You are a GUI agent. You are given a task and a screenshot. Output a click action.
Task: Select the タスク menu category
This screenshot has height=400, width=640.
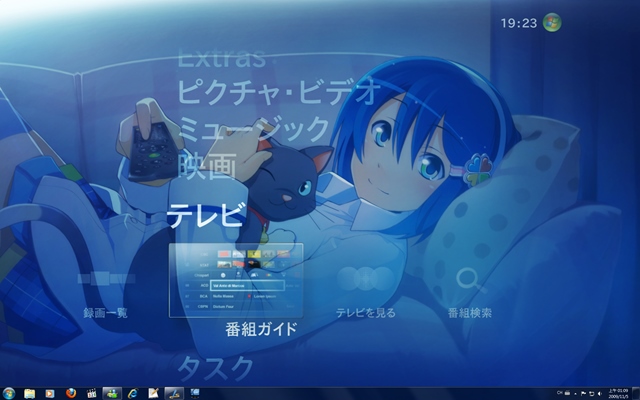[x=216, y=368]
